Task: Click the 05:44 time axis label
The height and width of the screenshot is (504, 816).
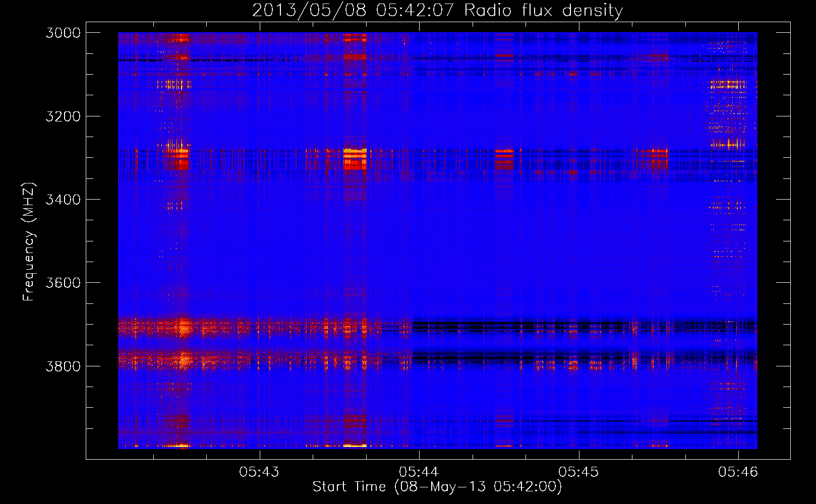Action: pos(419,472)
